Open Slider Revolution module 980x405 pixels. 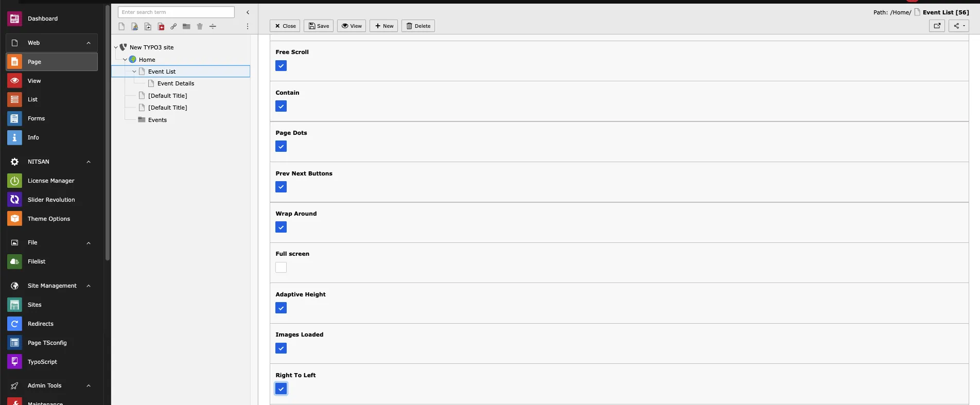[x=51, y=200]
